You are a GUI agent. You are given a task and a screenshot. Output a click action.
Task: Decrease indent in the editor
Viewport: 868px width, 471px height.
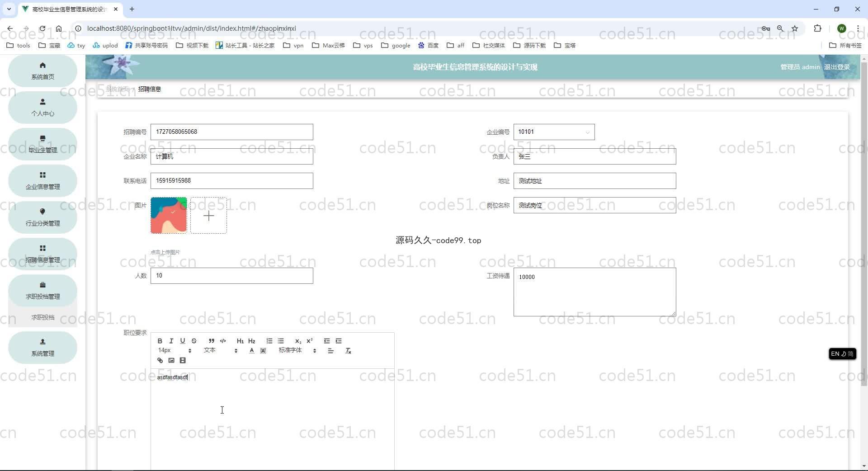point(327,341)
